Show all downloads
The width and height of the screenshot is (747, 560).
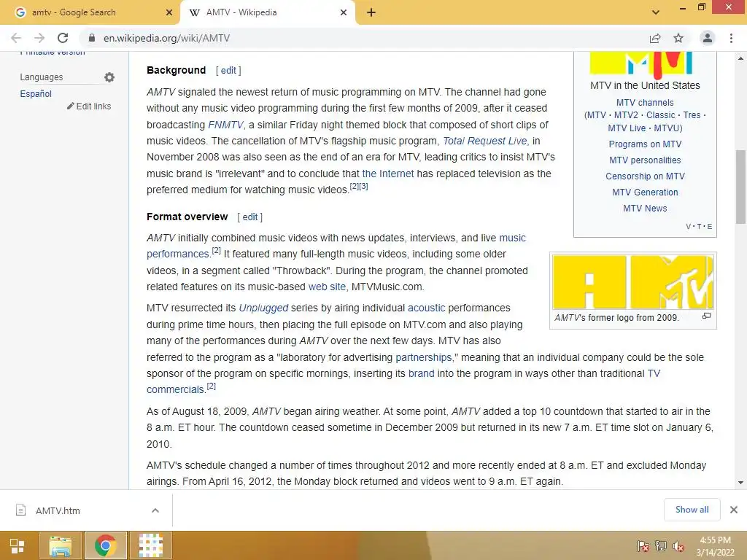[692, 510]
